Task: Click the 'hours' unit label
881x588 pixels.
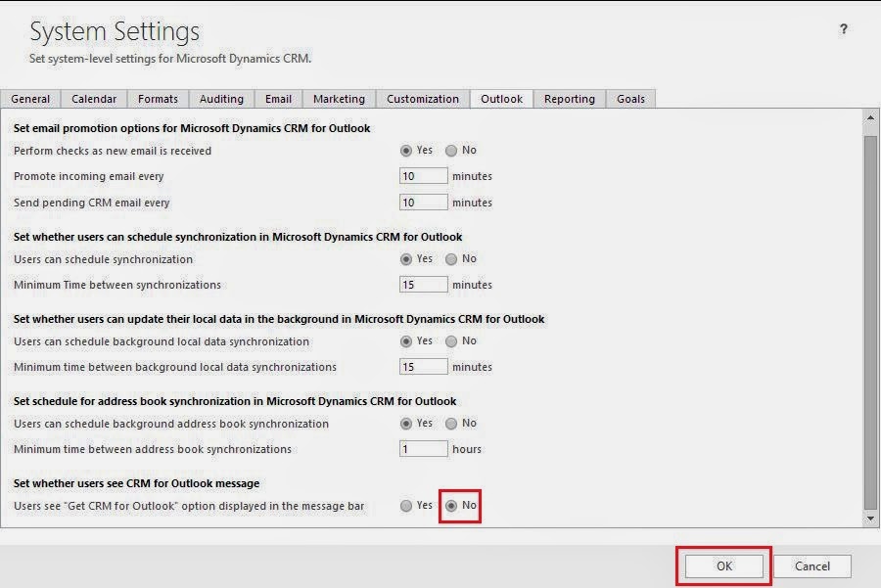Action: [467, 449]
